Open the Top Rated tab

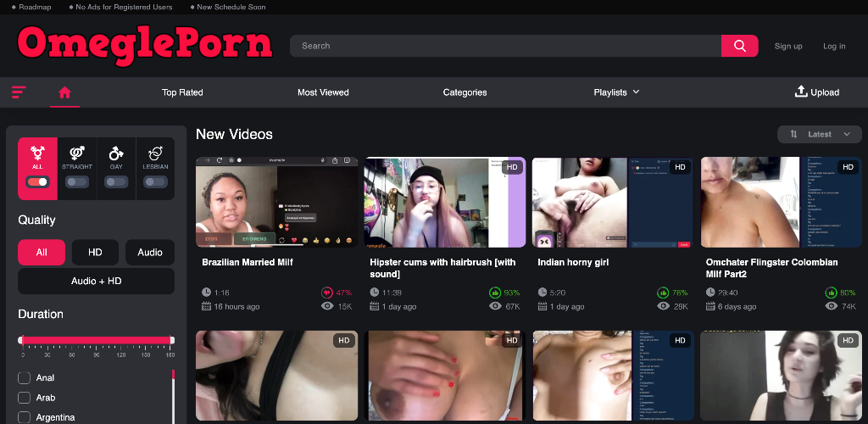pyautogui.click(x=182, y=92)
